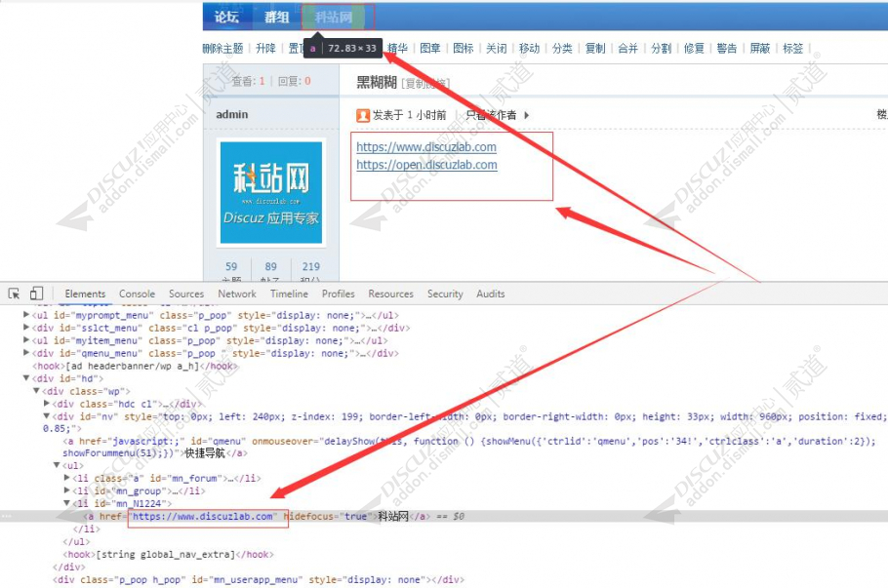Click the 89 stat in the author panel
The height and width of the screenshot is (588, 888).
tap(270, 266)
